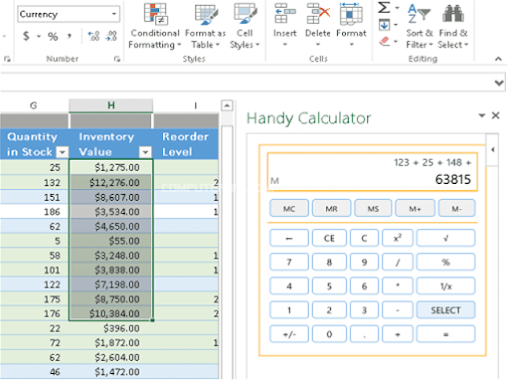
Task: Click calculator digit 7
Action: pyautogui.click(x=289, y=262)
